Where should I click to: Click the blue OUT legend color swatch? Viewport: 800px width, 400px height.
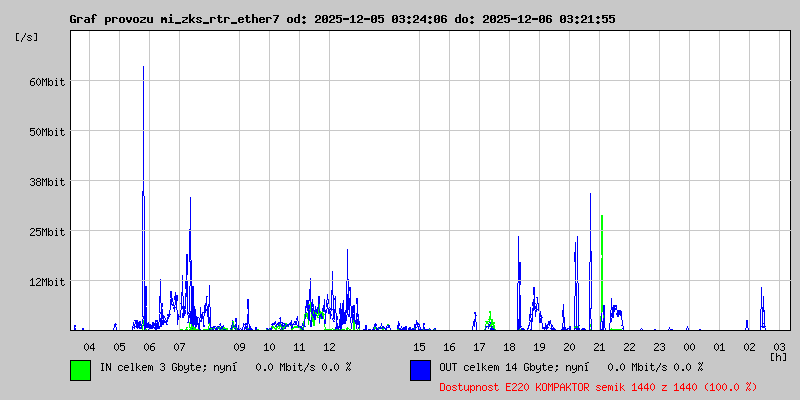pyautogui.click(x=420, y=369)
